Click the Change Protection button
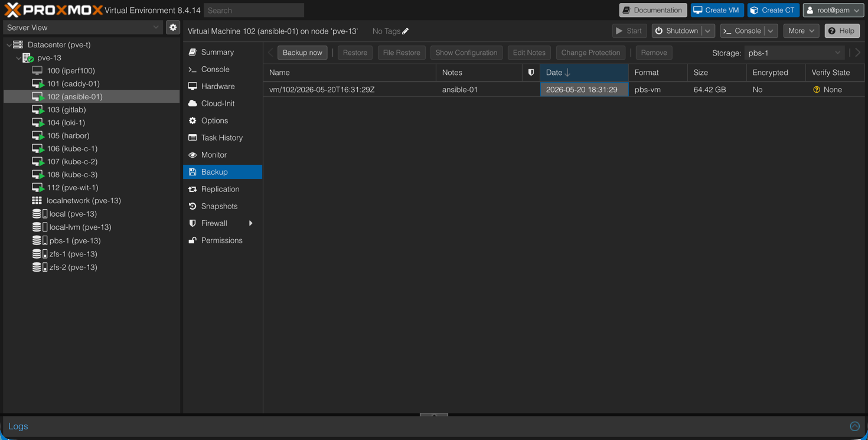The width and height of the screenshot is (868, 440). pos(590,53)
